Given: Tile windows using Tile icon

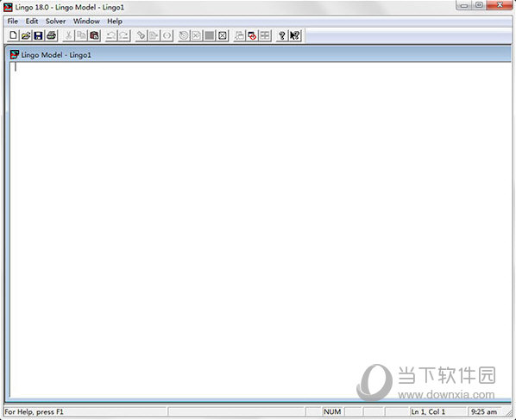Looking at the screenshot, I should pyautogui.click(x=265, y=35).
